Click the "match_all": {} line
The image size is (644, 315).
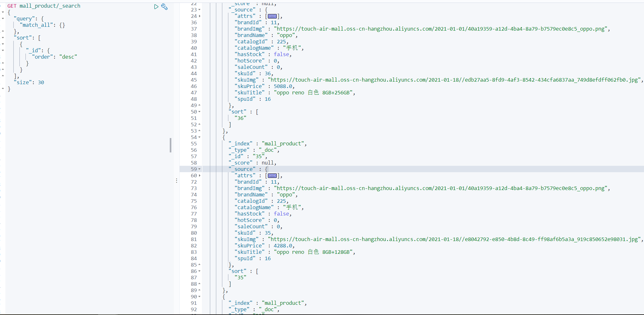[x=42, y=25]
